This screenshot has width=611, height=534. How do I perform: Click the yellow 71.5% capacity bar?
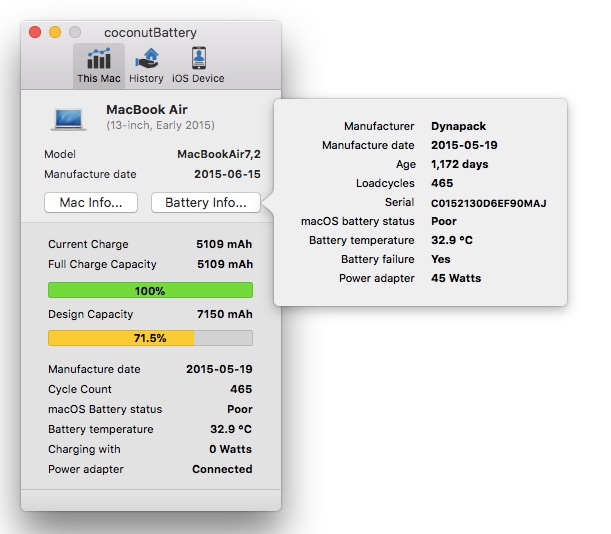pyautogui.click(x=150, y=338)
